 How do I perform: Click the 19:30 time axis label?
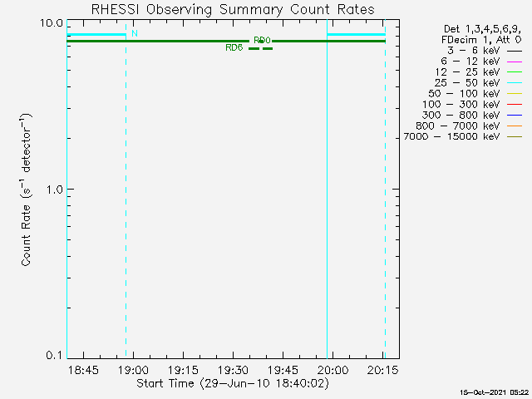[x=233, y=370]
